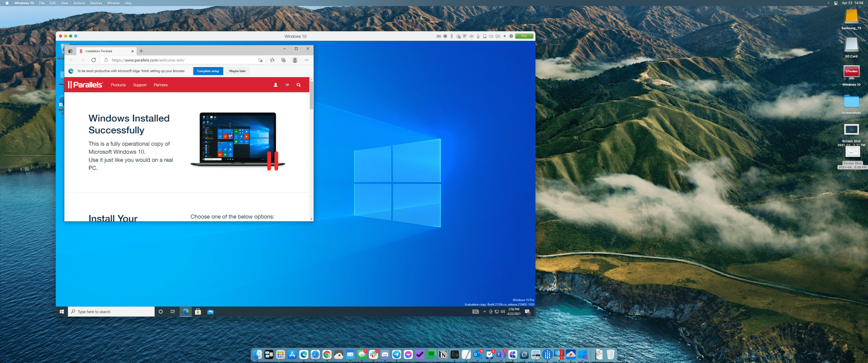868x363 pixels.
Task: Refresh the Edge page
Action: coord(94,60)
